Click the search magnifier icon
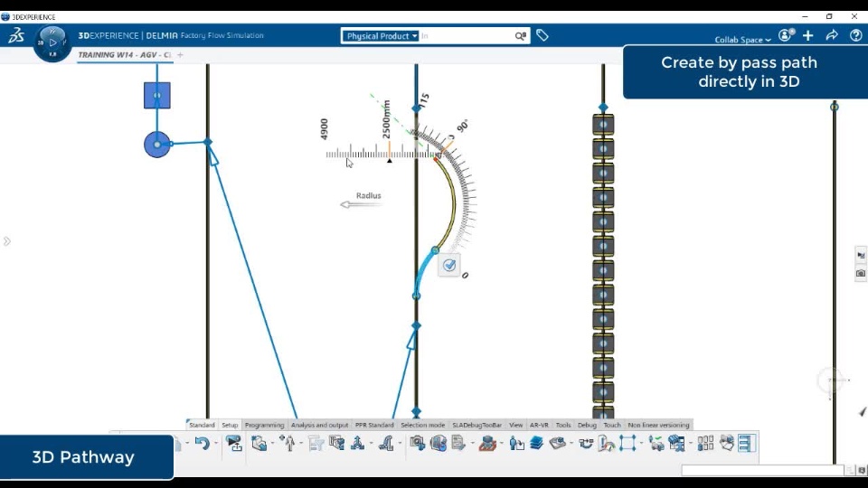The width and height of the screenshot is (868, 488). pos(521,36)
